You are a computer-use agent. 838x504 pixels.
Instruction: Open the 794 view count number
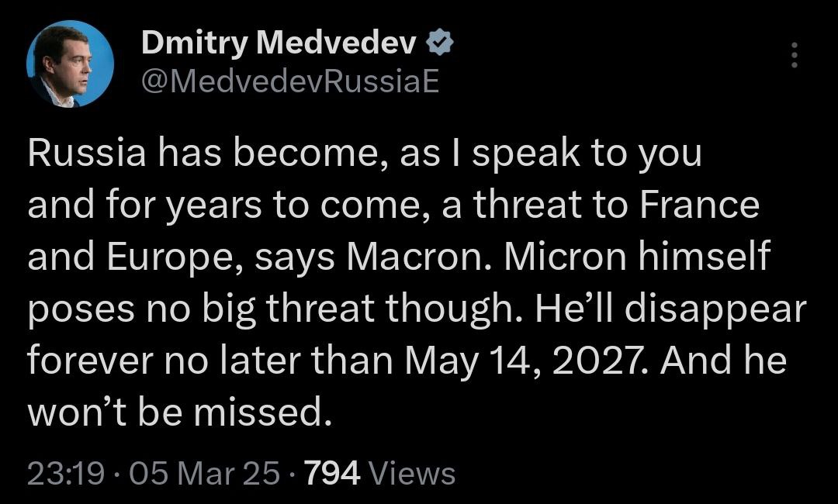333,472
